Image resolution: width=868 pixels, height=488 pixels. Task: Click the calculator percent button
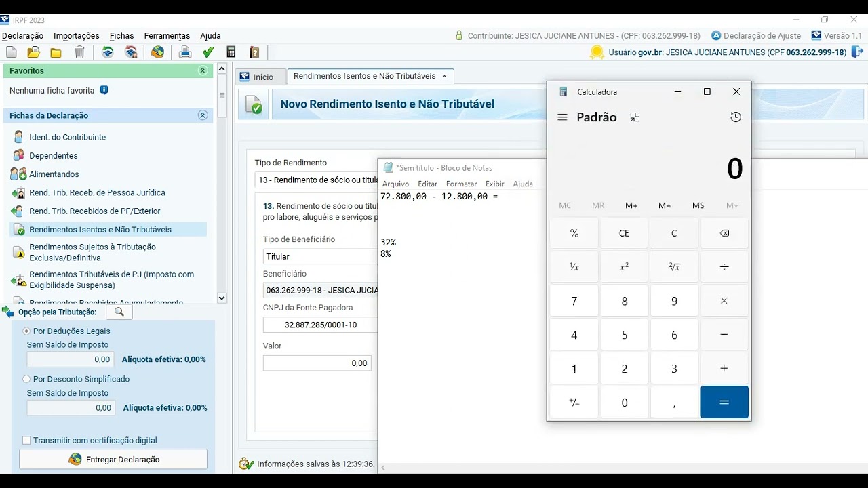pyautogui.click(x=574, y=233)
